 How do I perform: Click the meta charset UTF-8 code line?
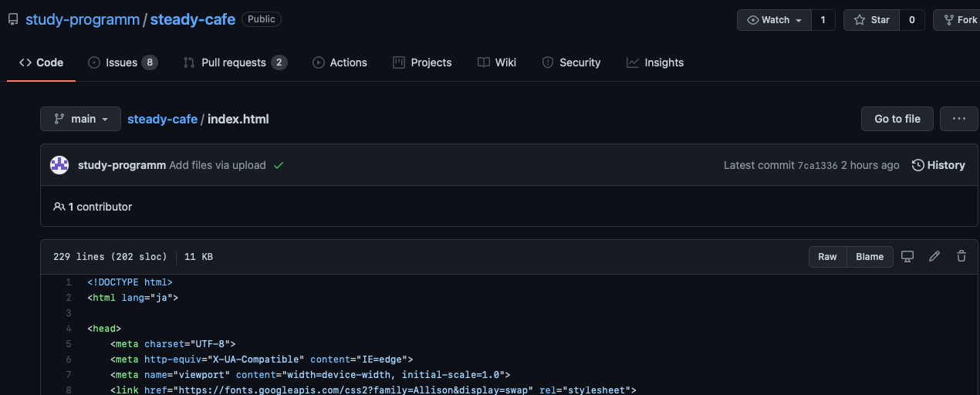tap(173, 344)
